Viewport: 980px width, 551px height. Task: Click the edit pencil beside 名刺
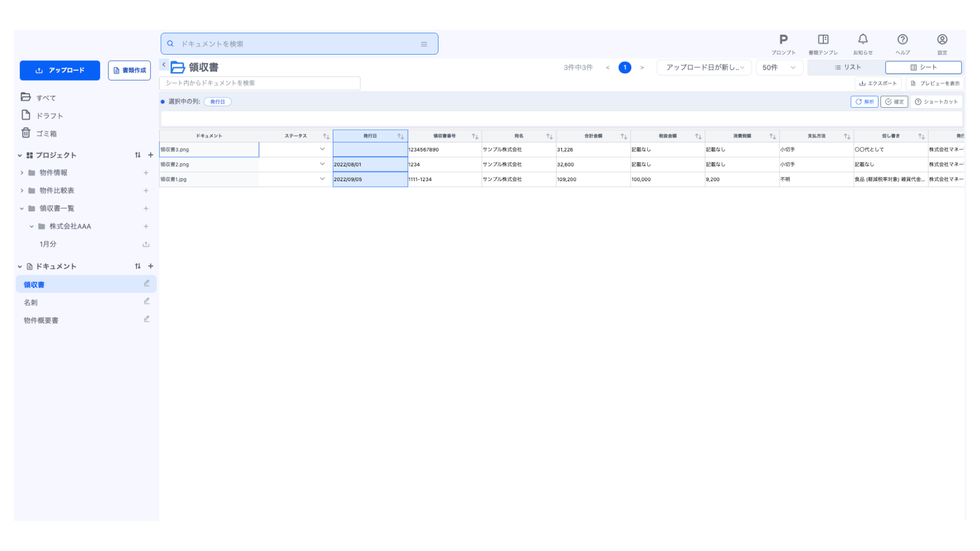click(146, 302)
